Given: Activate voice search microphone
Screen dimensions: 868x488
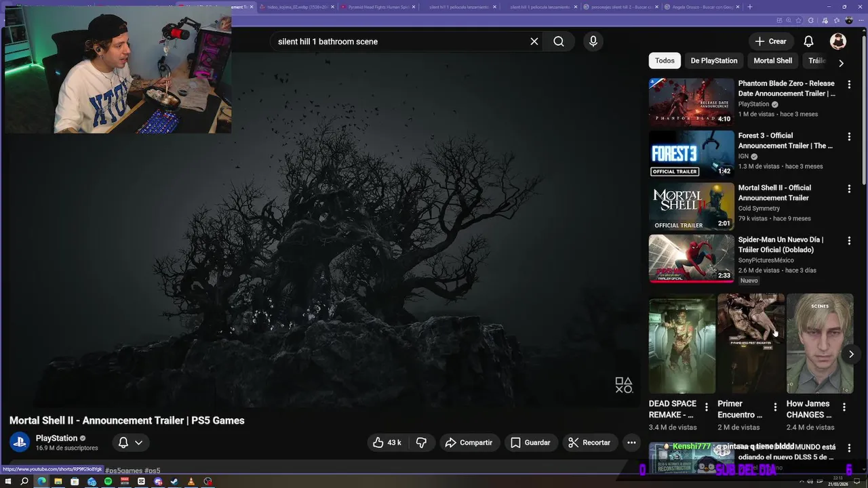Looking at the screenshot, I should [593, 41].
